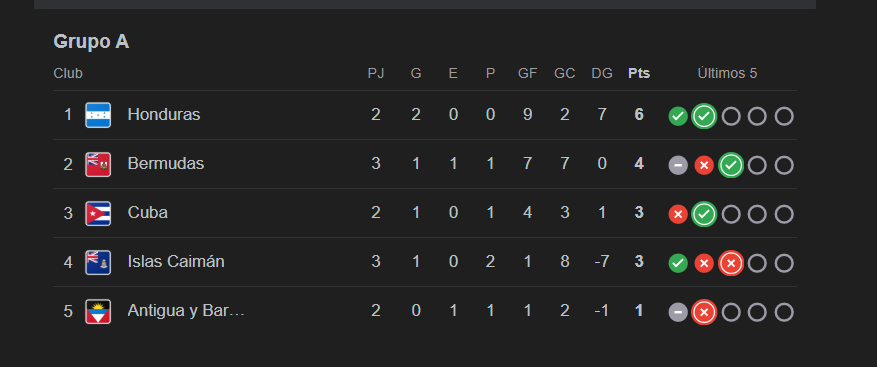Click Islas Caimán's highlighted latest loss icon
Image resolution: width=877 pixels, height=367 pixels.
731,264
